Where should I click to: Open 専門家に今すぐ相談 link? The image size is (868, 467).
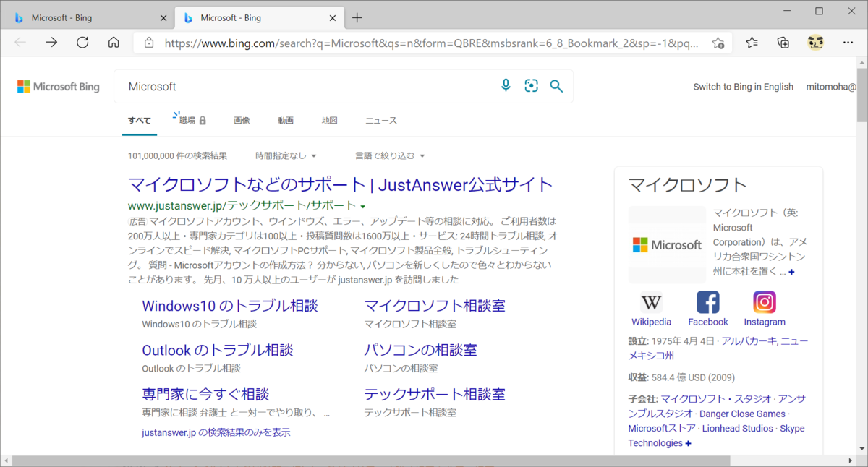coord(205,394)
